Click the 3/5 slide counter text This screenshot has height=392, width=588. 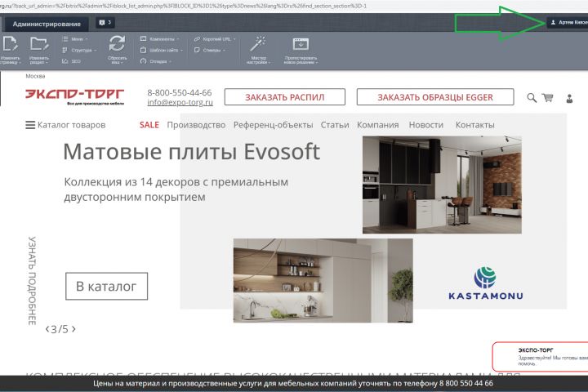(x=60, y=329)
